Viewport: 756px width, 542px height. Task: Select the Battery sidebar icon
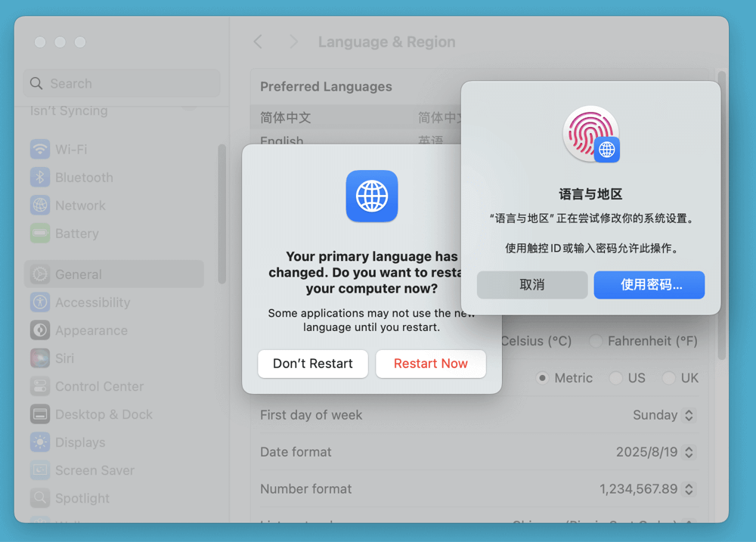pyautogui.click(x=40, y=234)
